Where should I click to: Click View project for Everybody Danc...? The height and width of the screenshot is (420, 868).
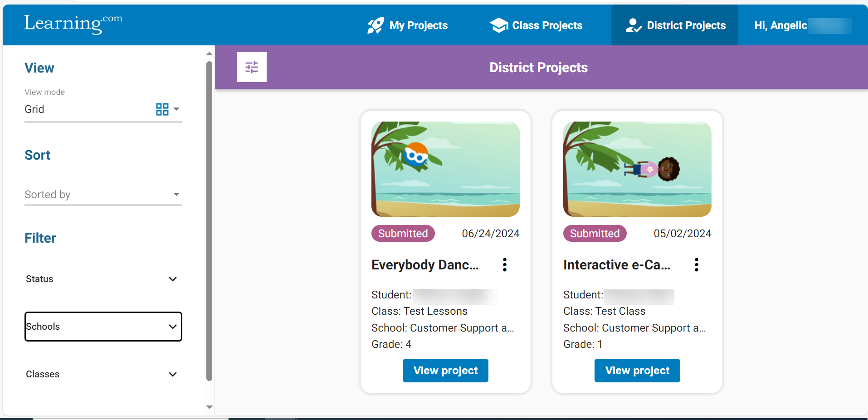point(445,371)
